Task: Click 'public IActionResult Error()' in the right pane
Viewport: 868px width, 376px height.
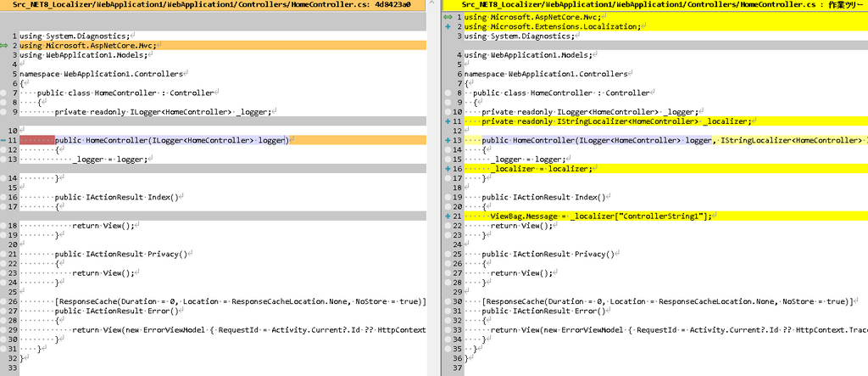Action: tap(543, 311)
